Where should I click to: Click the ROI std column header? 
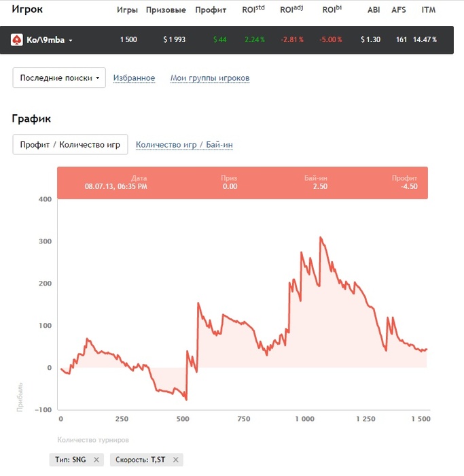253,10
